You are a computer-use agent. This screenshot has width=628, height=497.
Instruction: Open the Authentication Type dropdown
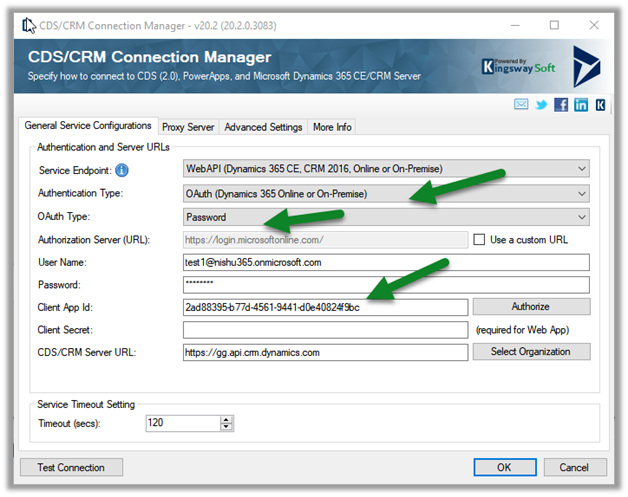(x=387, y=194)
